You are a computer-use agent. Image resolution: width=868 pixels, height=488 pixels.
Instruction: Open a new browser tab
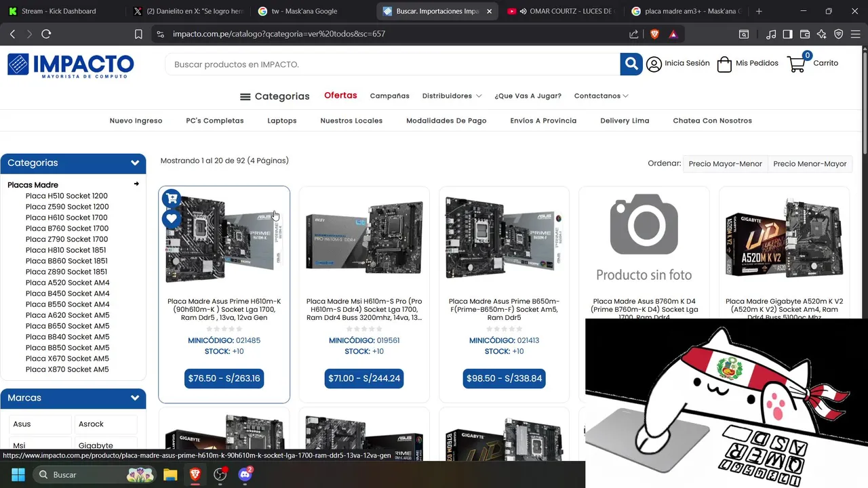[x=759, y=11]
